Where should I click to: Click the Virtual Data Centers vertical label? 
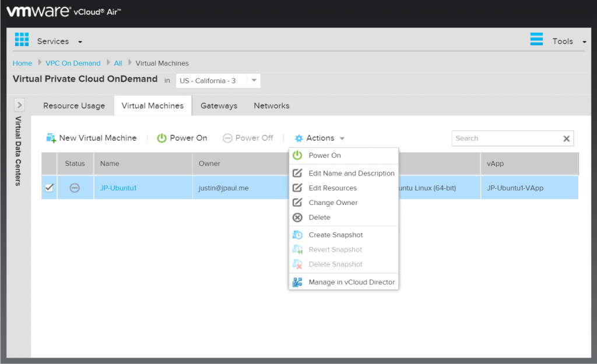coord(18,151)
